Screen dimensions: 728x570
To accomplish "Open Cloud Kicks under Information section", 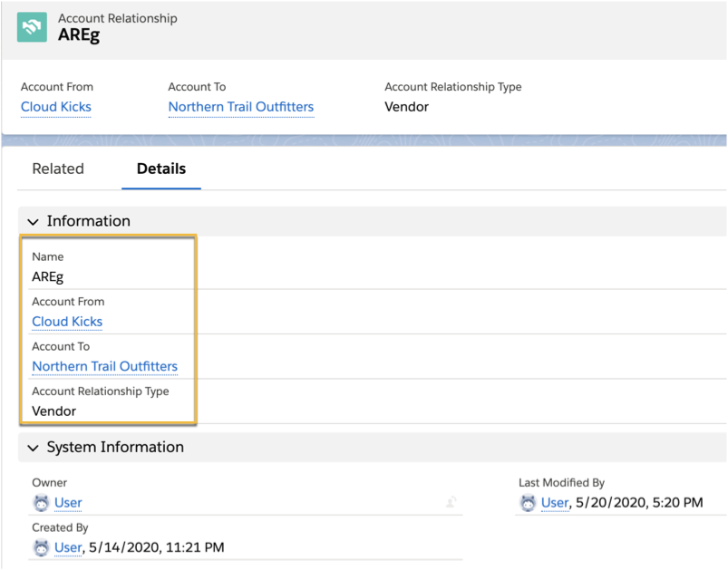I will point(67,322).
